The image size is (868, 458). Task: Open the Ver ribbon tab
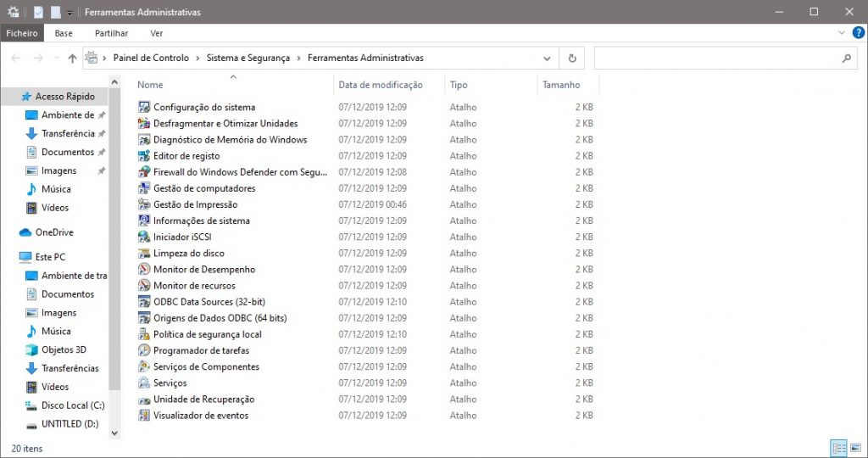coord(157,33)
